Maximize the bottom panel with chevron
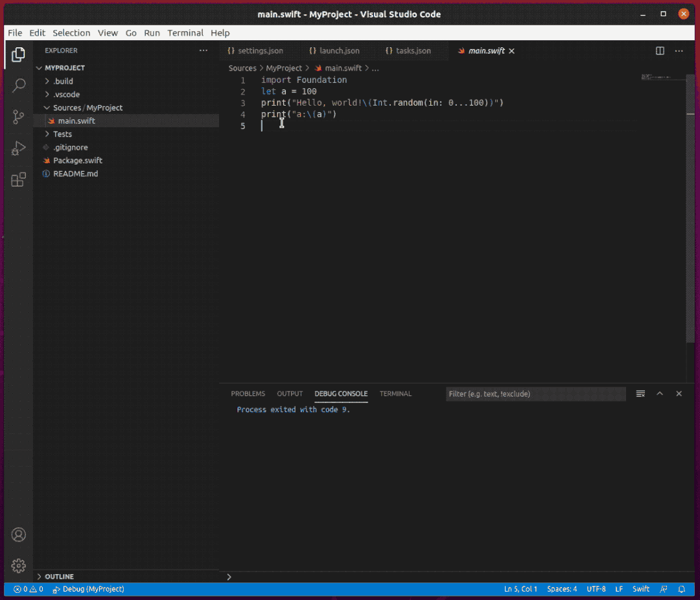The width and height of the screenshot is (700, 600). [659, 394]
